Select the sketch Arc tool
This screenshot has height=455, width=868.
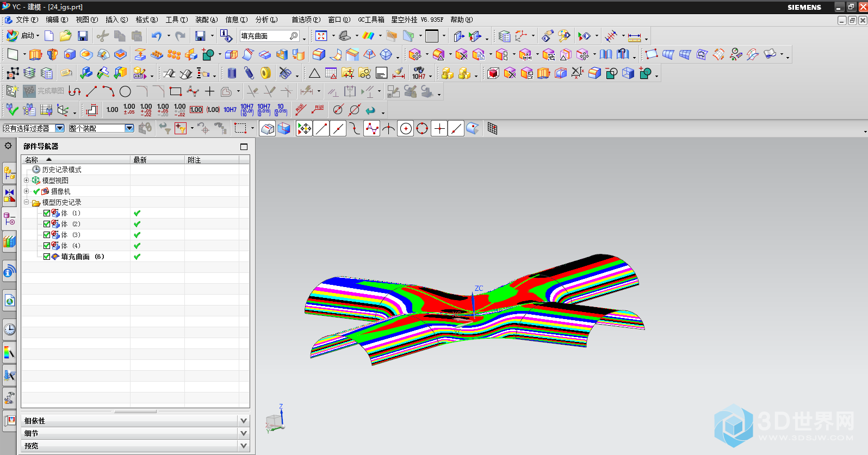click(x=108, y=91)
